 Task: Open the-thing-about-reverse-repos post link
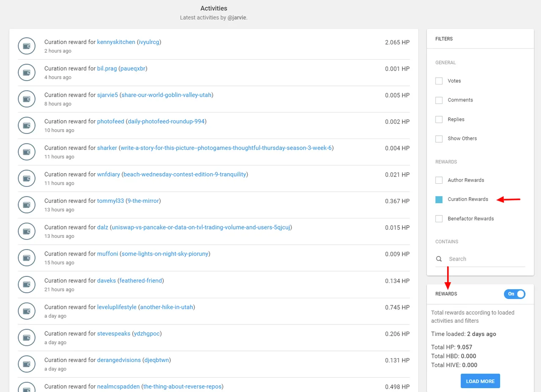point(182,387)
